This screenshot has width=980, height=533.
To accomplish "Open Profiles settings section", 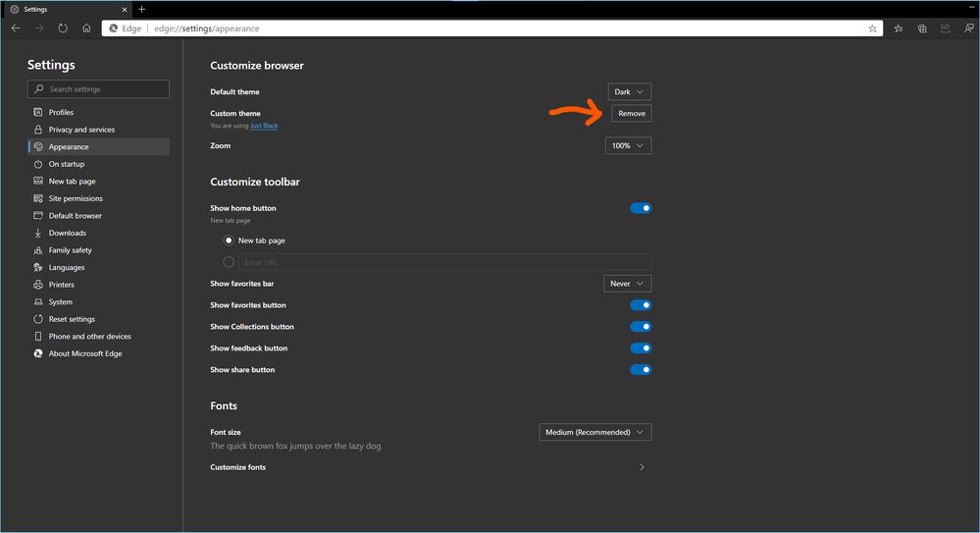I will coord(99,112).
